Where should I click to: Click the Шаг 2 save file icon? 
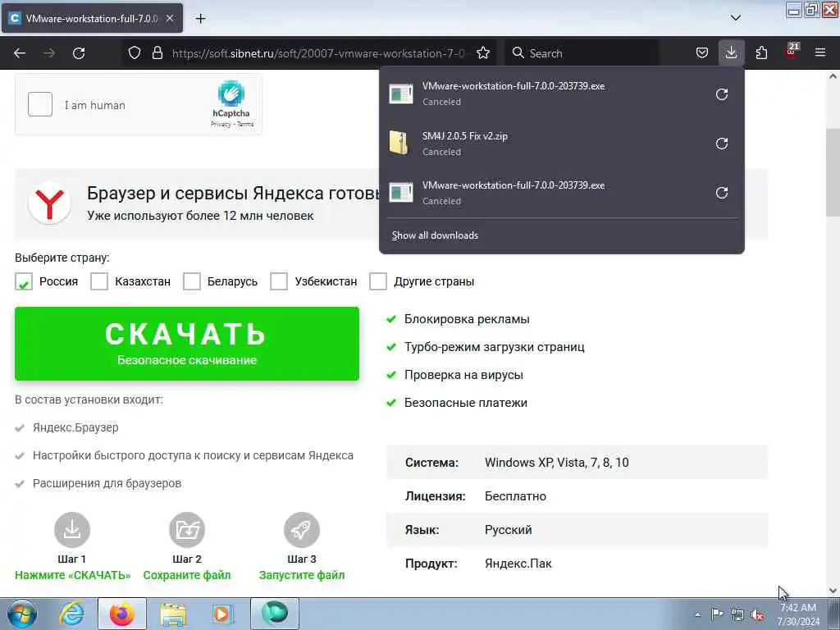pos(187,530)
